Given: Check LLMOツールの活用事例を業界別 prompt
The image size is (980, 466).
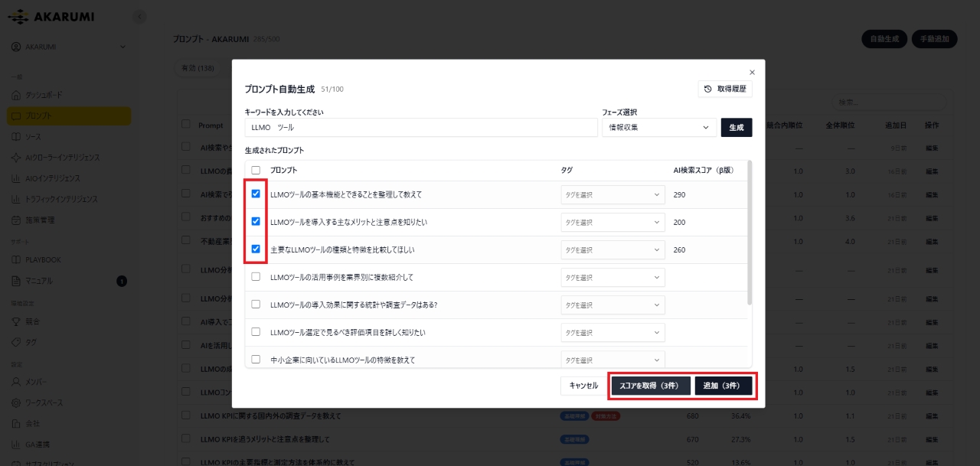Looking at the screenshot, I should pyautogui.click(x=256, y=277).
